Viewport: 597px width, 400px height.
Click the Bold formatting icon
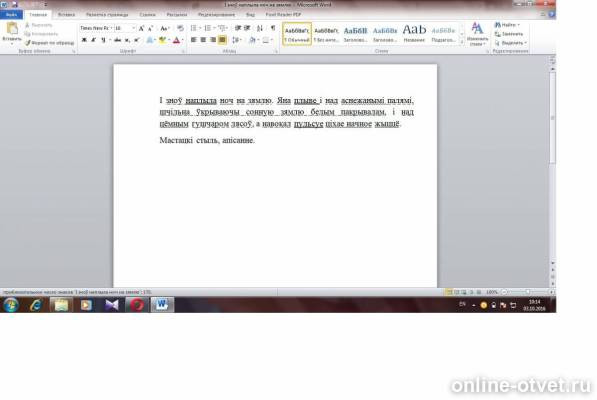84,40
